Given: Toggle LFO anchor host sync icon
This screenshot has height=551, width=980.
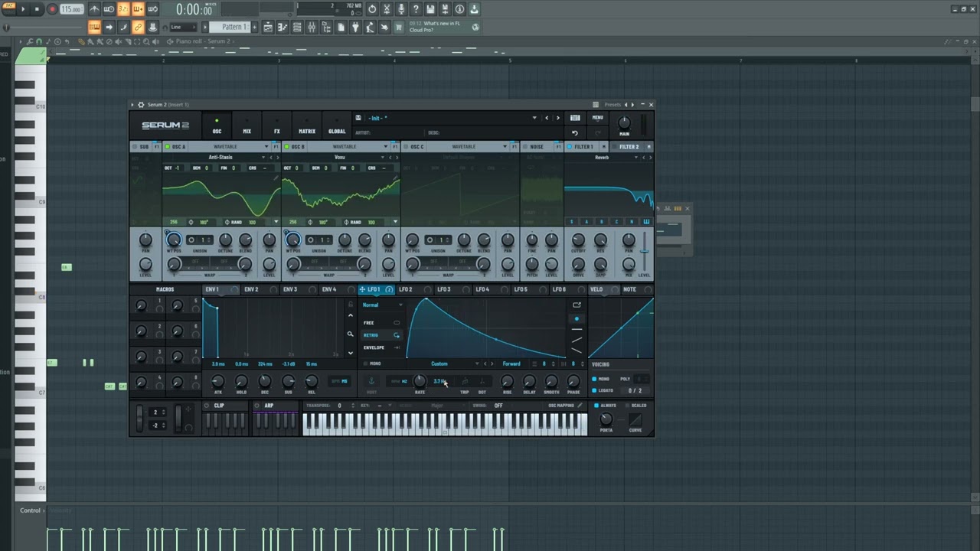Looking at the screenshot, I should pyautogui.click(x=371, y=381).
